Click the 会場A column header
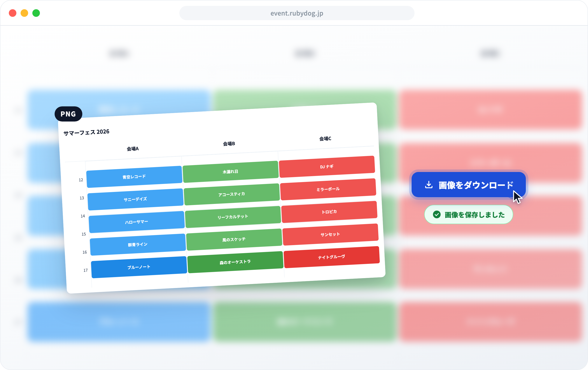The height and width of the screenshot is (370, 588). pos(133,149)
